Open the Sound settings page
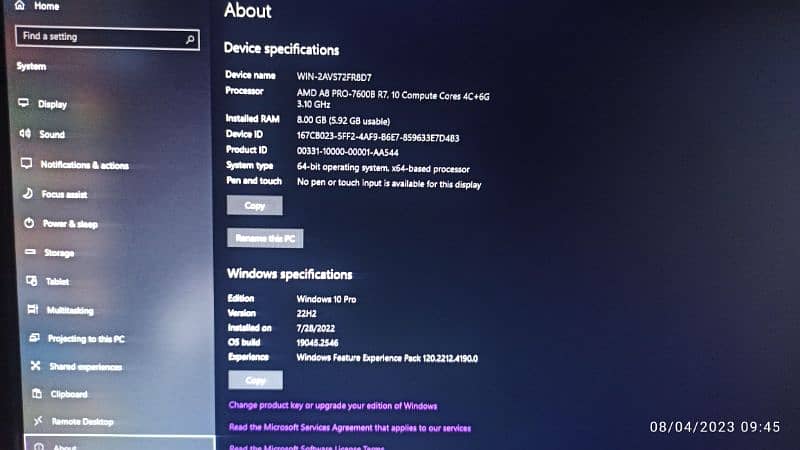 click(x=52, y=134)
